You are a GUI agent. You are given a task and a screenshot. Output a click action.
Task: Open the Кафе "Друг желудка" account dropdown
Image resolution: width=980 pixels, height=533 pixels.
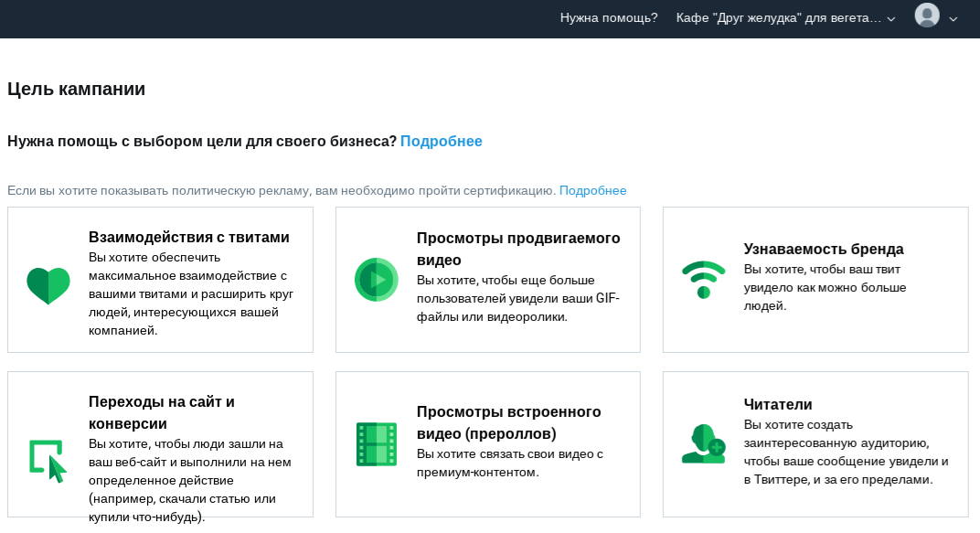785,17
